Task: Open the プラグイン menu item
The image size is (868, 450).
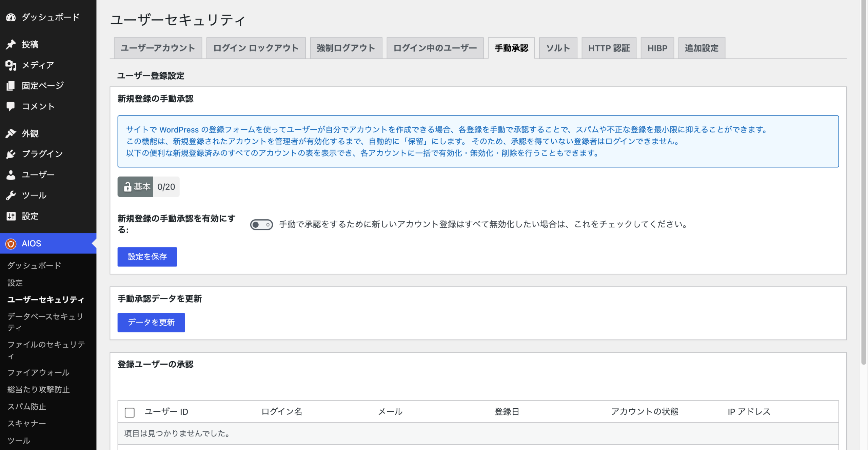Action: click(48, 154)
